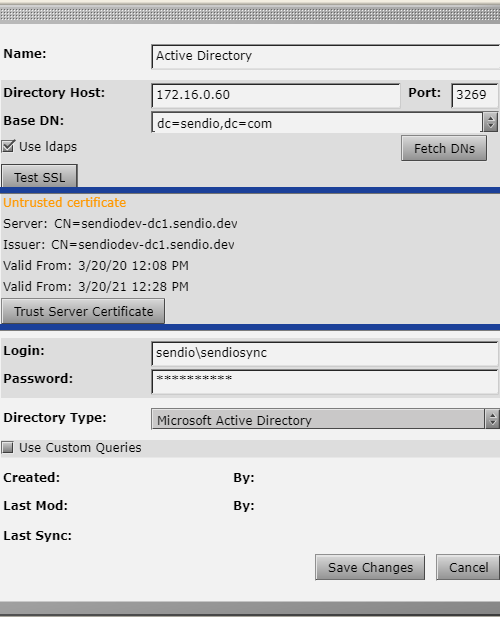500x617 pixels.
Task: Enable the Use Custom Queries checkbox
Action: point(8,447)
